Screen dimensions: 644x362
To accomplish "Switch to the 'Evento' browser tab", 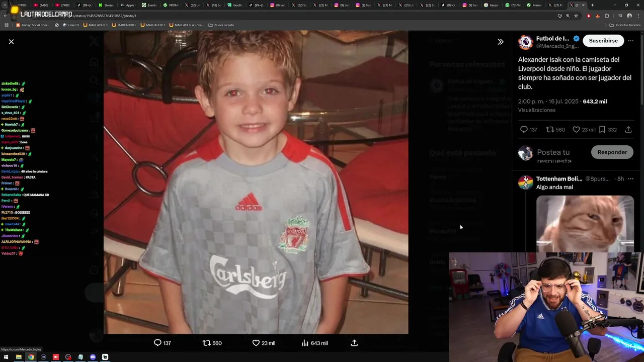I will 149,5.
